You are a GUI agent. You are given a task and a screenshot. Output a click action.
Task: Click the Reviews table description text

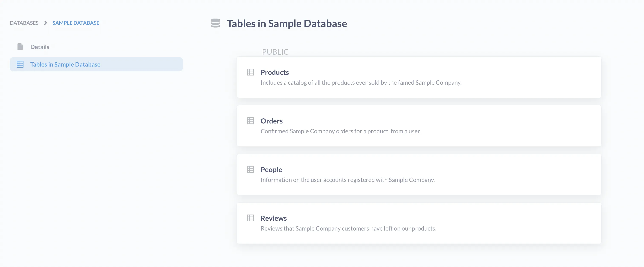(x=348, y=228)
